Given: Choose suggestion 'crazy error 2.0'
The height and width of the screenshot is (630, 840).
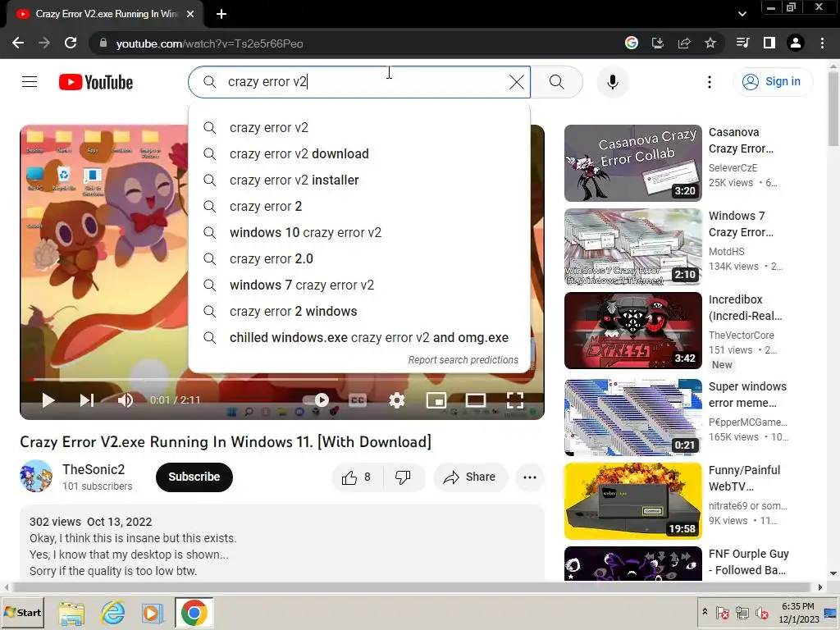Looking at the screenshot, I should [359, 258].
